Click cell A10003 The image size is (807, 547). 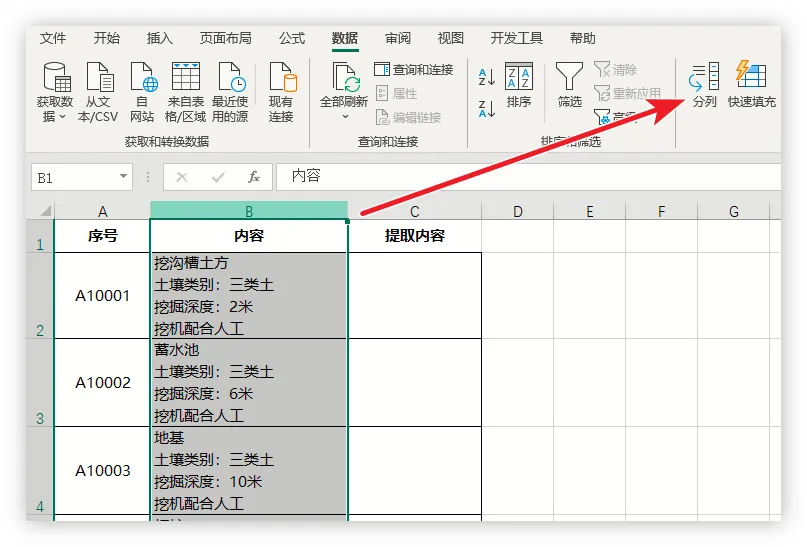click(102, 470)
